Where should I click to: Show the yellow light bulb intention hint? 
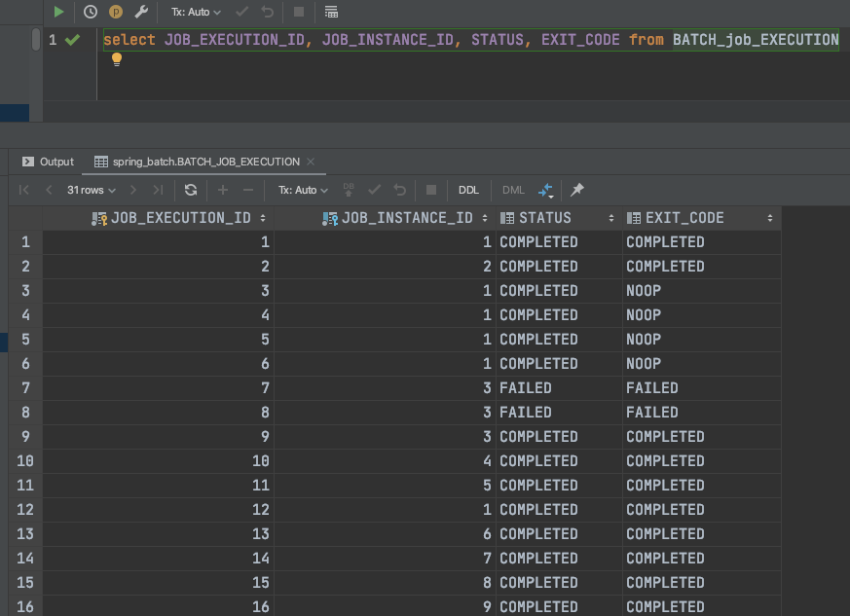tap(117, 59)
